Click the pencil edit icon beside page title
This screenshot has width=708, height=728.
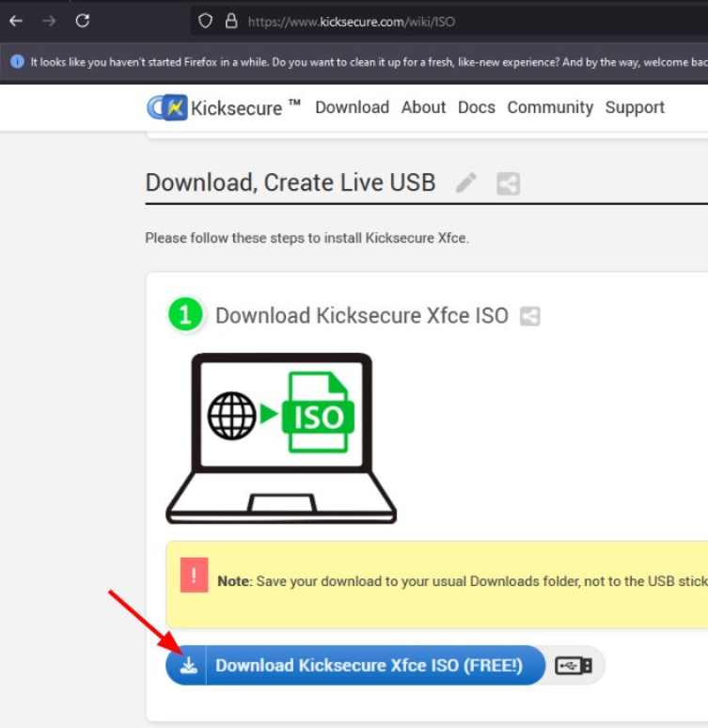(x=465, y=182)
